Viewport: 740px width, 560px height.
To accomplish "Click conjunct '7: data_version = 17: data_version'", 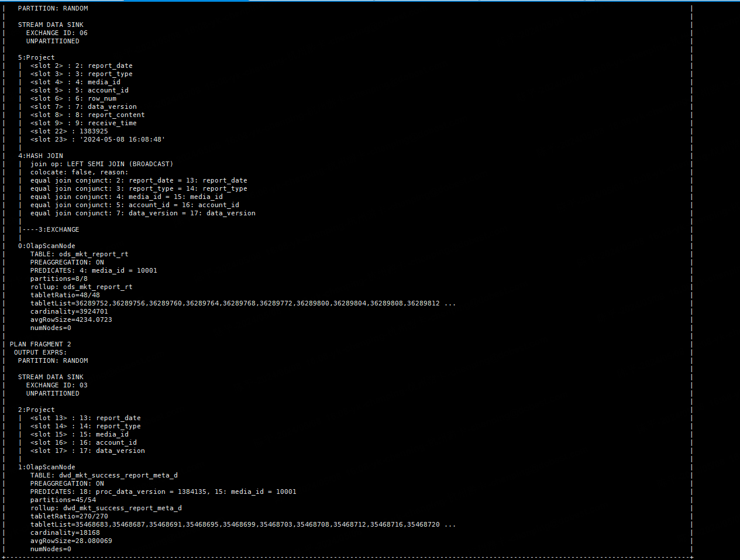I will (x=186, y=213).
